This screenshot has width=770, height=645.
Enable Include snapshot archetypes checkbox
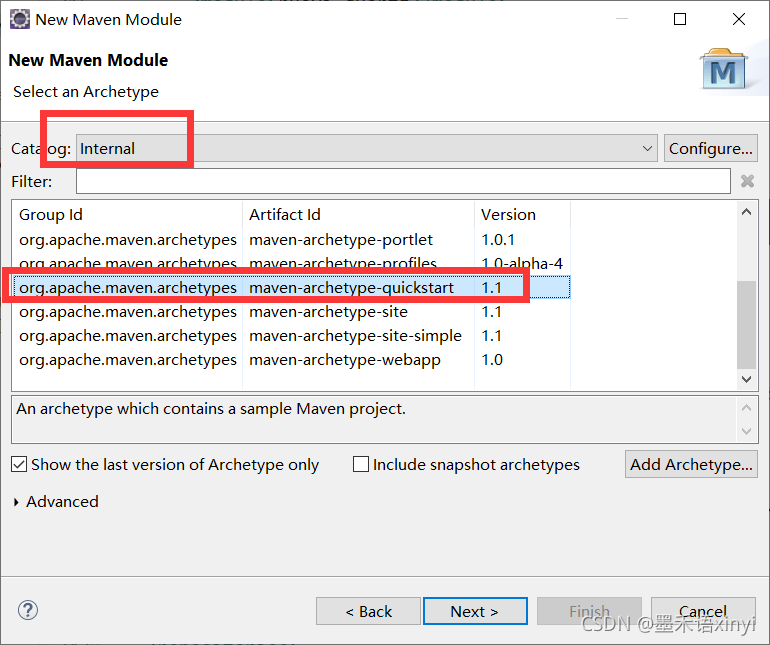361,464
